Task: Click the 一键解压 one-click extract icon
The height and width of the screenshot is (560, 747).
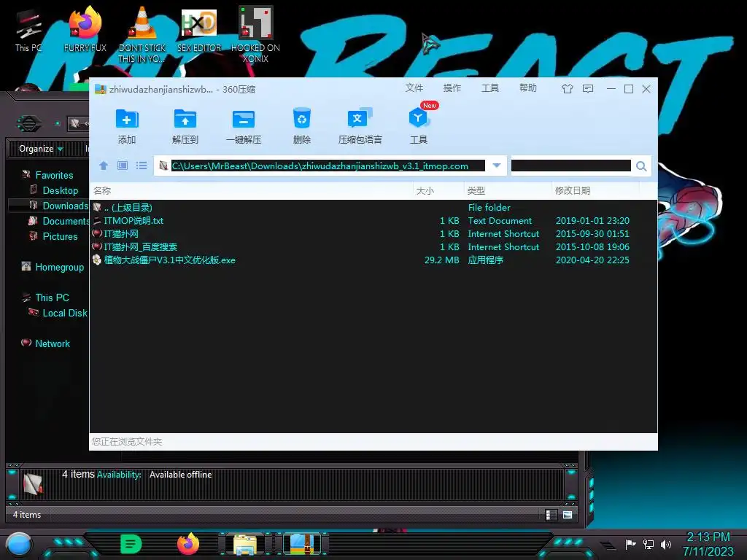Action: [x=244, y=119]
